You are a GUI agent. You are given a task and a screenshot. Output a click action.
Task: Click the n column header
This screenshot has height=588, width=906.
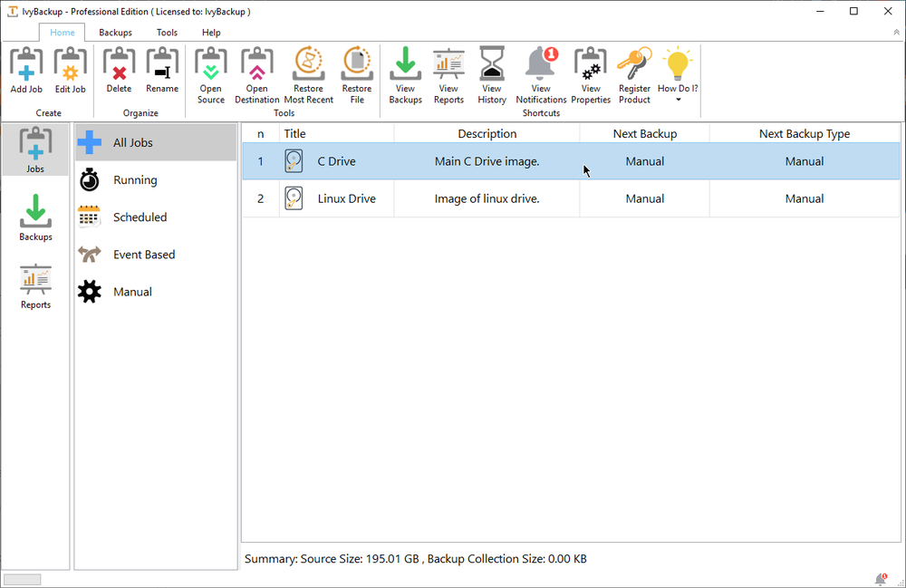pos(261,133)
